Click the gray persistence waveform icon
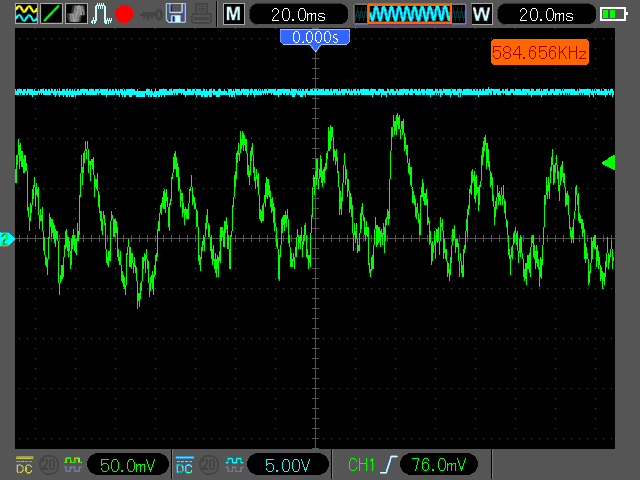 click(x=76, y=14)
